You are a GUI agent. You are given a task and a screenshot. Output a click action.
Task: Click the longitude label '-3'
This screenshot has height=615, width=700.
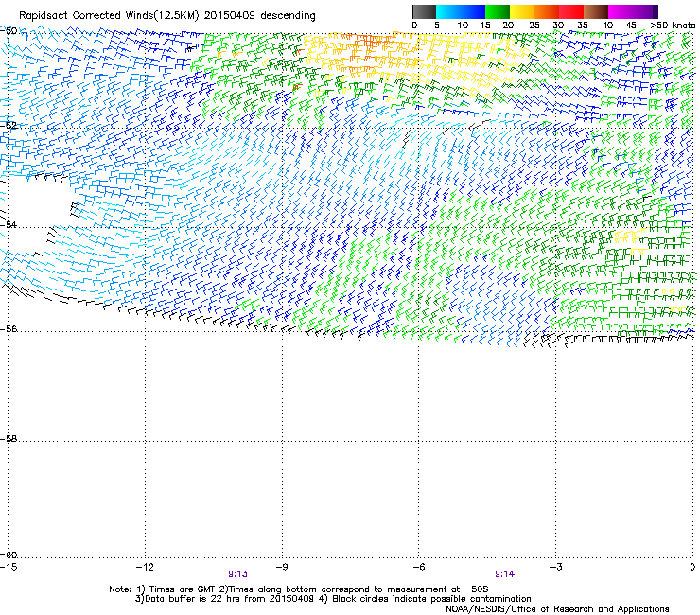[x=555, y=567]
